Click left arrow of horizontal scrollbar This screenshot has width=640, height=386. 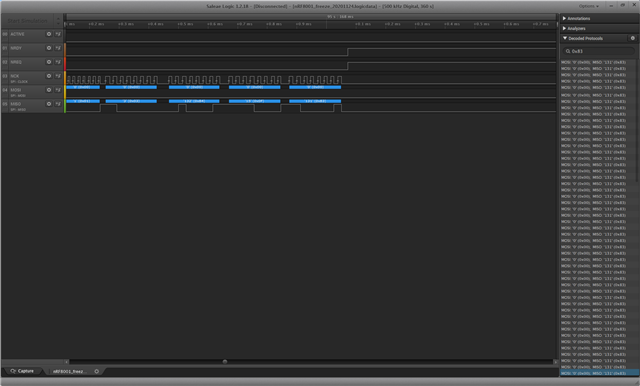pyautogui.click(x=67, y=362)
